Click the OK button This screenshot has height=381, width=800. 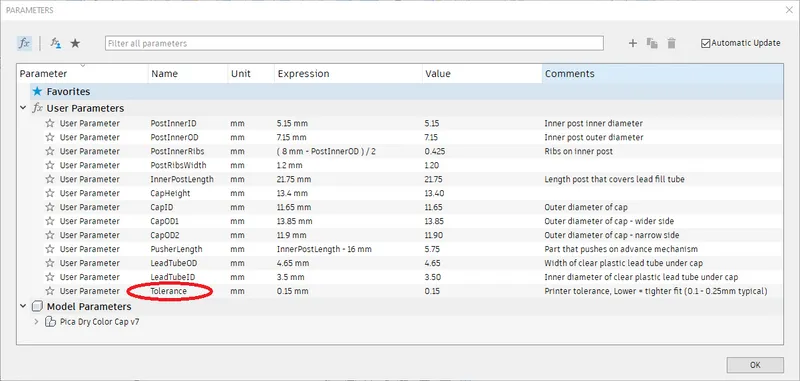(755, 365)
